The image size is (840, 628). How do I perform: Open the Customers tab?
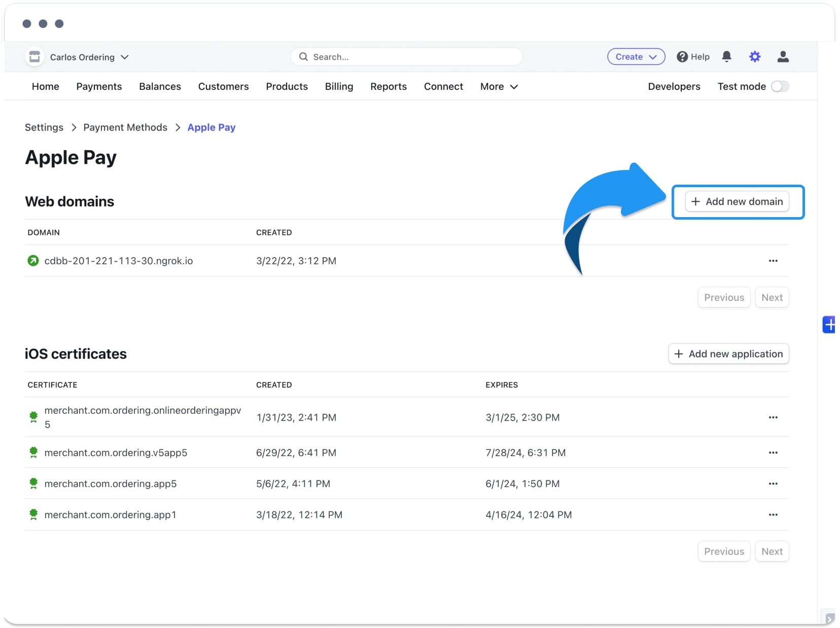point(223,87)
